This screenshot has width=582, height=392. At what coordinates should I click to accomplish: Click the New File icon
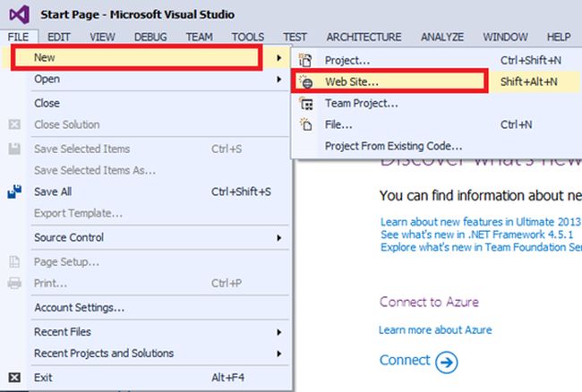point(306,124)
